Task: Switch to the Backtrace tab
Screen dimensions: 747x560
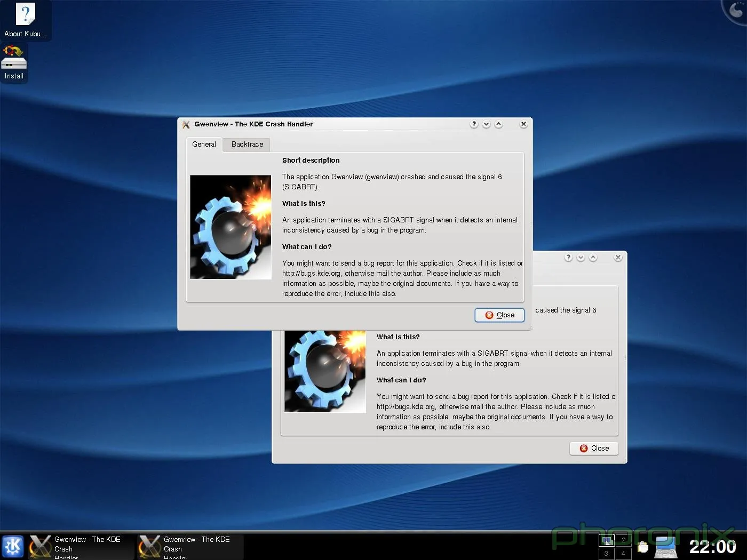Action: click(247, 145)
